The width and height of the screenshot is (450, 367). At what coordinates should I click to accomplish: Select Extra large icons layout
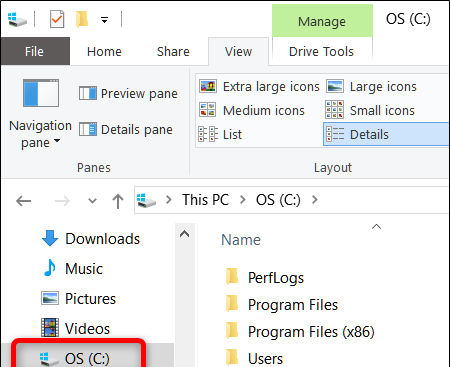259,87
